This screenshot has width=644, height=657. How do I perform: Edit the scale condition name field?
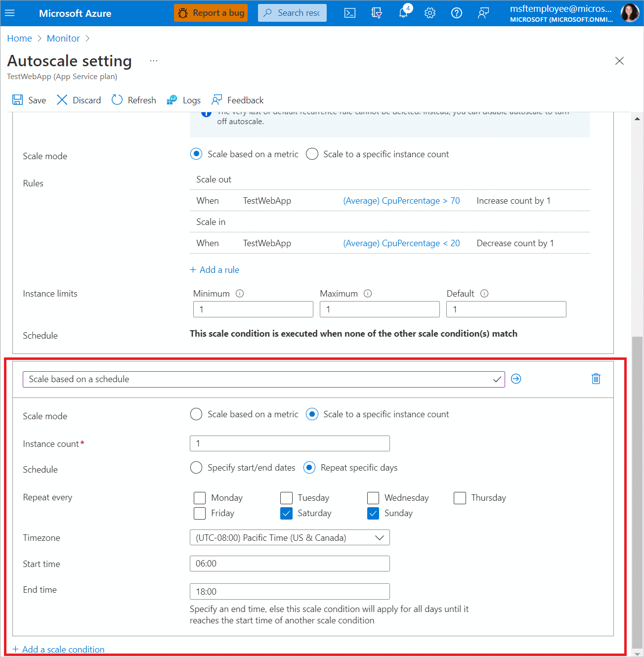[x=263, y=379]
